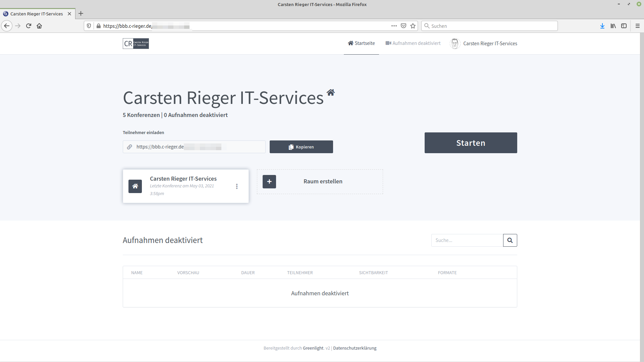Open the Datenschutzerklärung footer link
The height and width of the screenshot is (362, 644).
click(355, 348)
